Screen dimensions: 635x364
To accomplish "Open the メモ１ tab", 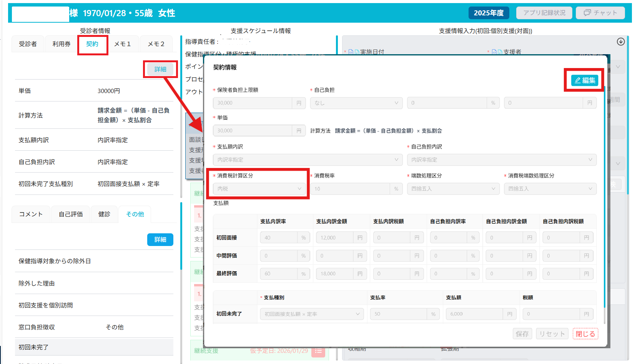I will click(x=123, y=44).
